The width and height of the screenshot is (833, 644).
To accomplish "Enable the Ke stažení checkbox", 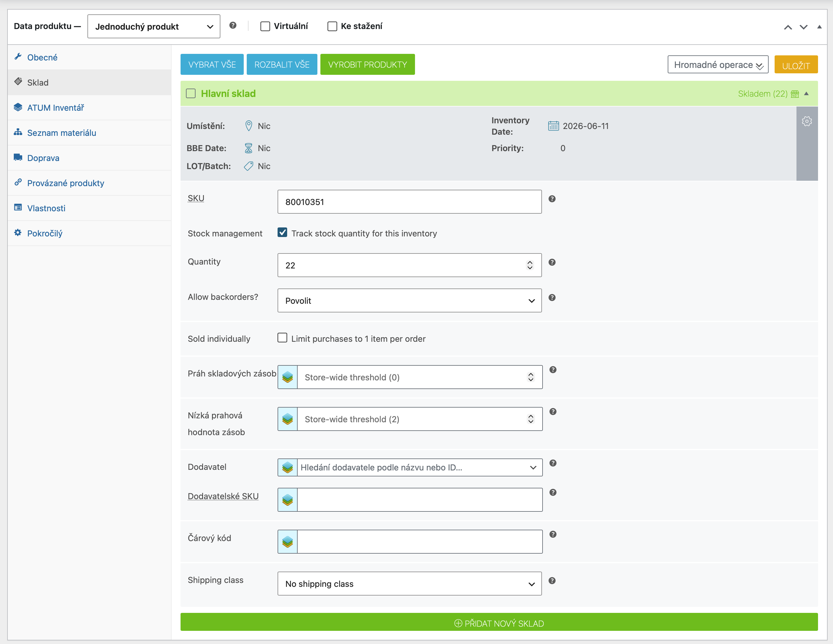I will pos(332,26).
